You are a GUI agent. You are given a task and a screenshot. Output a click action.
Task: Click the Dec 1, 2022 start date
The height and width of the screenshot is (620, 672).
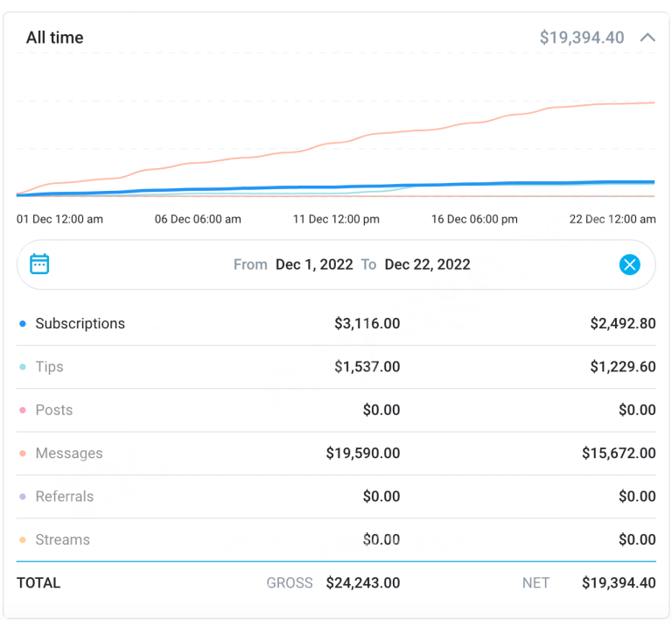click(314, 264)
